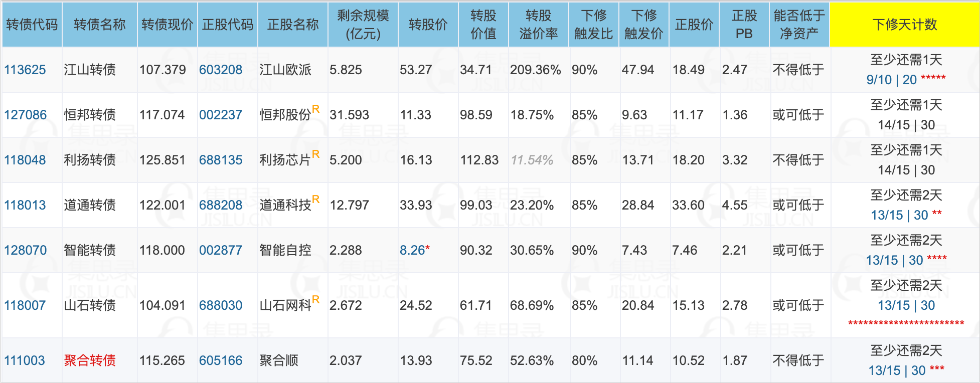This screenshot has width=980, height=383.
Task: Click the R marker next to 利扬芯片
Action: click(x=315, y=154)
